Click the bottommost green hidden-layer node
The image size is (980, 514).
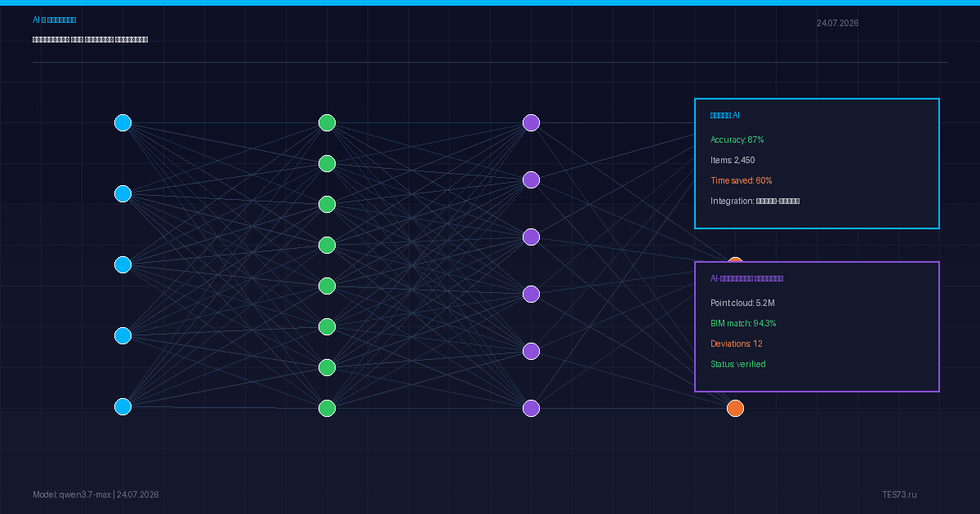click(x=327, y=408)
